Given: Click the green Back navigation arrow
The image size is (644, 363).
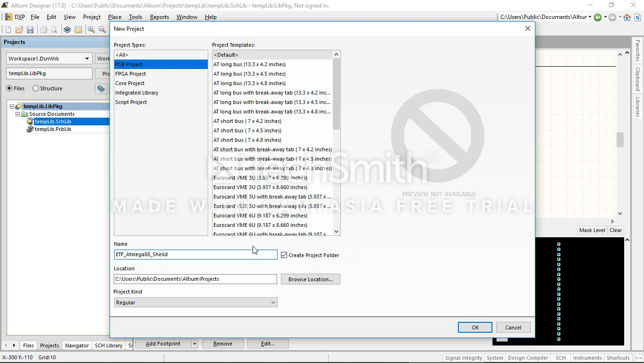Looking at the screenshot, I should point(598,17).
